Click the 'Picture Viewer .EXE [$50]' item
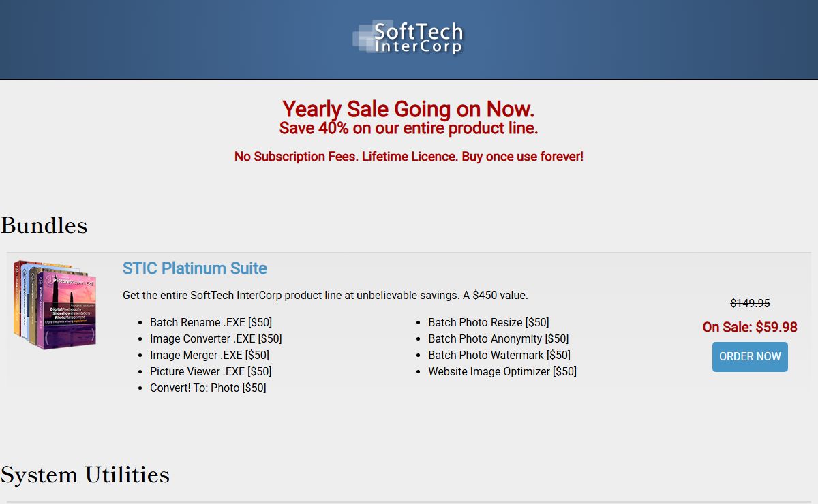This screenshot has width=818, height=504. [211, 371]
